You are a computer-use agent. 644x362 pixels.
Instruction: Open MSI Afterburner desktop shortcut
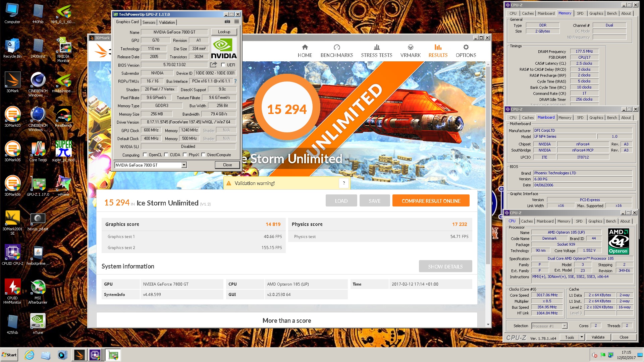38,292
